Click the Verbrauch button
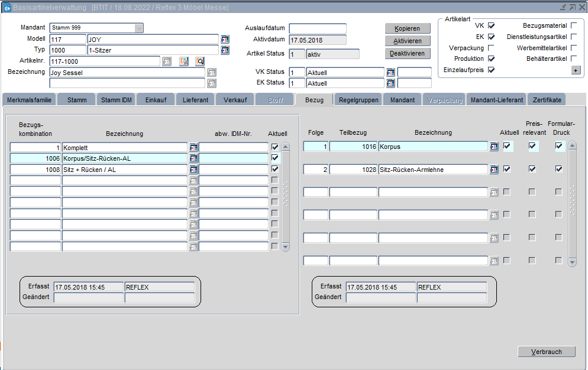 pyautogui.click(x=546, y=352)
